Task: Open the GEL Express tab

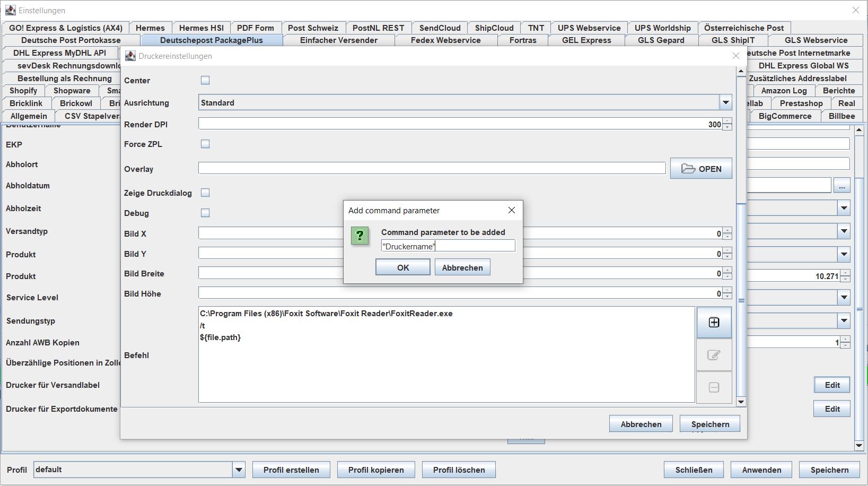Action: tap(586, 40)
